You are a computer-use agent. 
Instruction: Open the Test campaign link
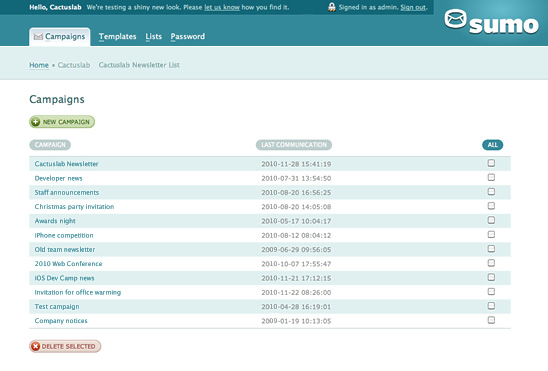[x=57, y=307]
